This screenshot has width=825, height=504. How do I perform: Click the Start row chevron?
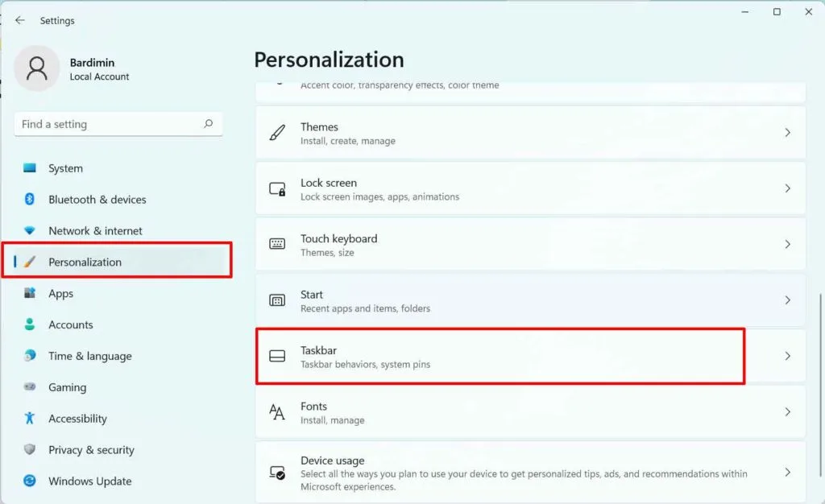tap(788, 300)
